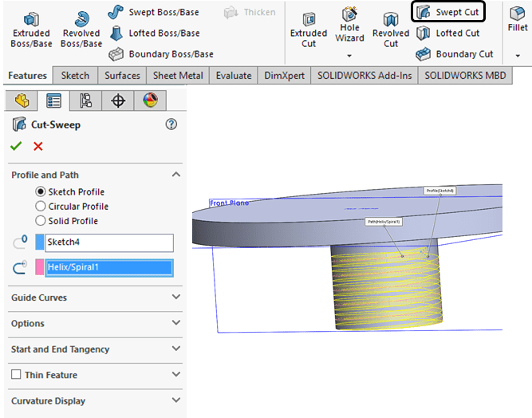
Task: Open the DisplayManager appearance tab icon
Action: point(150,101)
